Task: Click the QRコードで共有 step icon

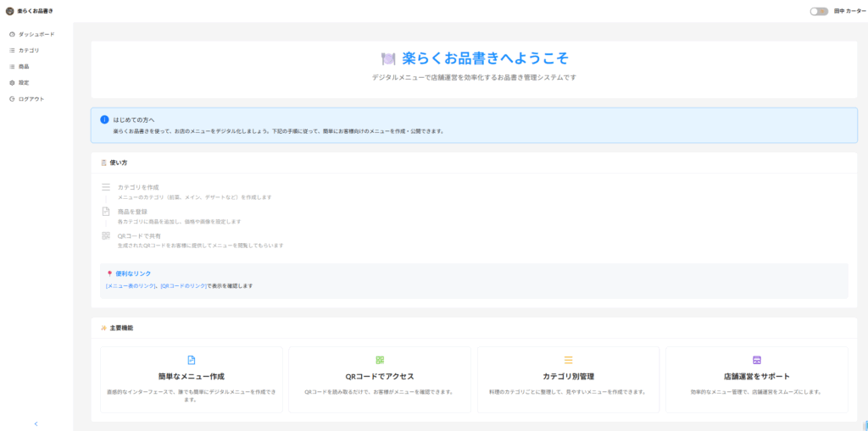Action: 106,236
